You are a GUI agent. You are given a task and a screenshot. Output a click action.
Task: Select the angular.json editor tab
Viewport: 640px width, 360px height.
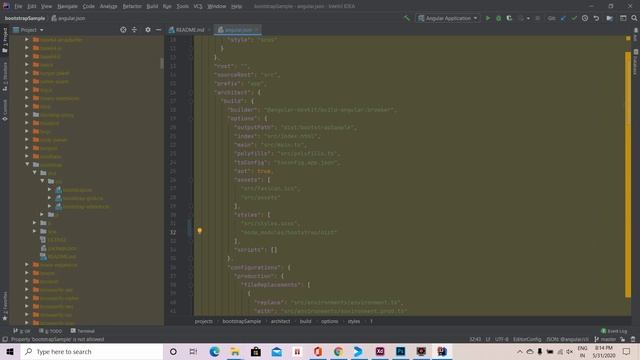pos(237,30)
